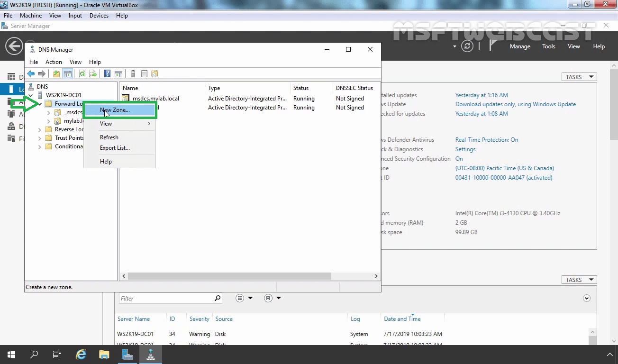Click Help in the context menu
The height and width of the screenshot is (364, 618).
coord(119,162)
